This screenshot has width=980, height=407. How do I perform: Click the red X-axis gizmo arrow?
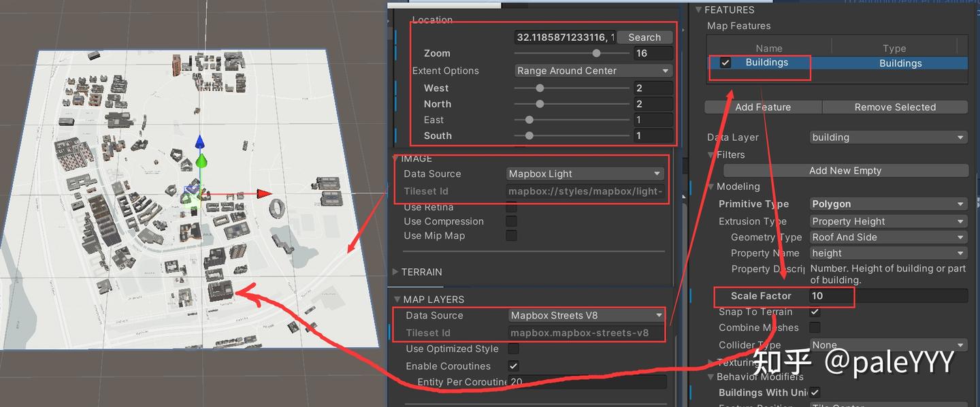pyautogui.click(x=262, y=193)
